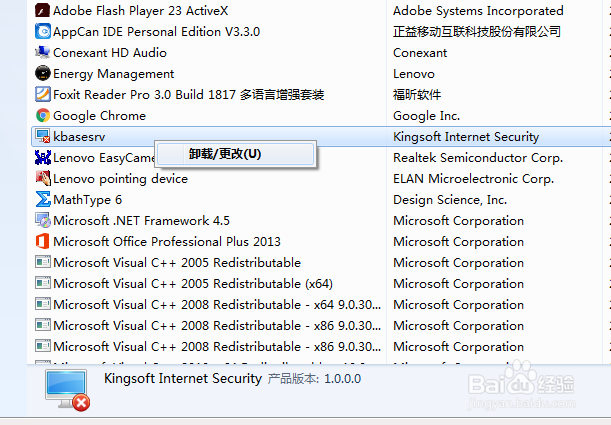The height and width of the screenshot is (425, 611).
Task: Click the Adobe Flash Player program icon
Action: tap(43, 10)
